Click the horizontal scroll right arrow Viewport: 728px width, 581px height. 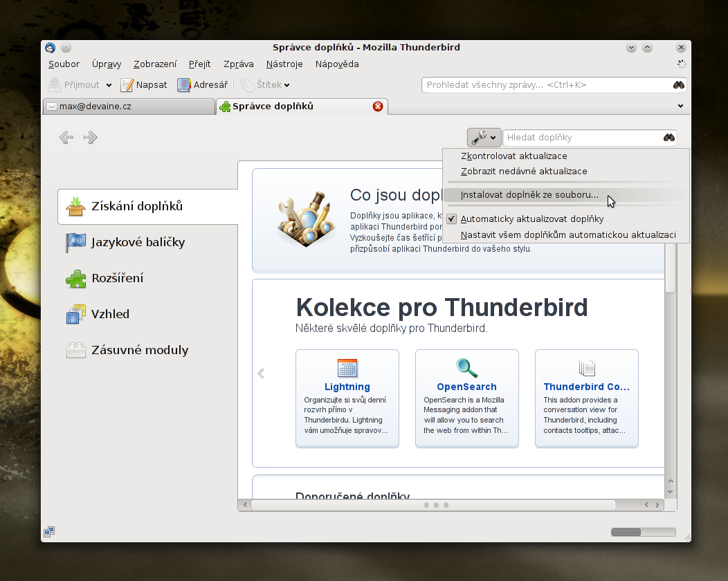(x=657, y=505)
